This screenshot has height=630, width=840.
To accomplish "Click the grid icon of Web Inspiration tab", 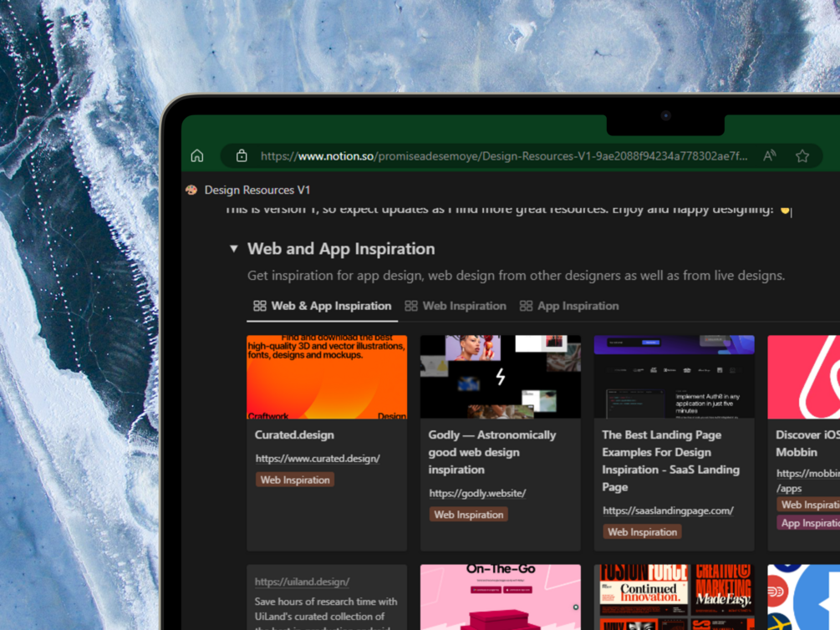I will tap(411, 306).
